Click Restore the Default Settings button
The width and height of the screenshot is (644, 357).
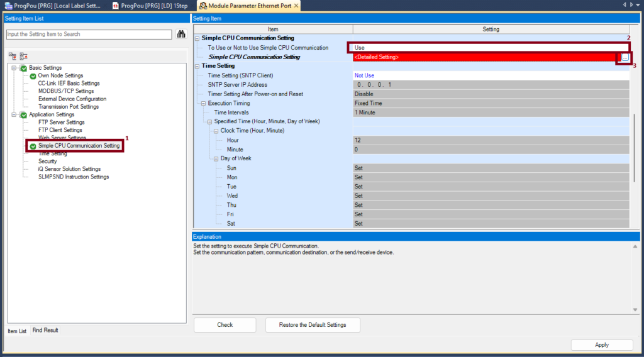[x=313, y=325]
